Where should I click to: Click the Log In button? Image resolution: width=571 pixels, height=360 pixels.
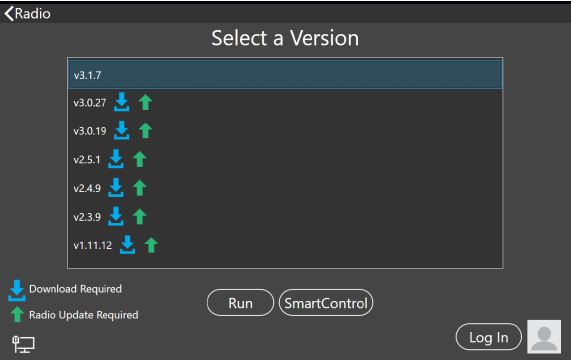coord(488,337)
